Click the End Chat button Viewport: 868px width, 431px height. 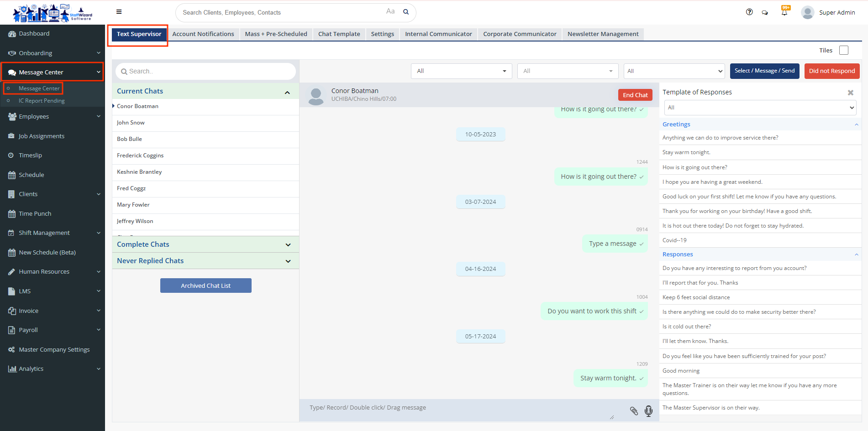click(x=635, y=95)
